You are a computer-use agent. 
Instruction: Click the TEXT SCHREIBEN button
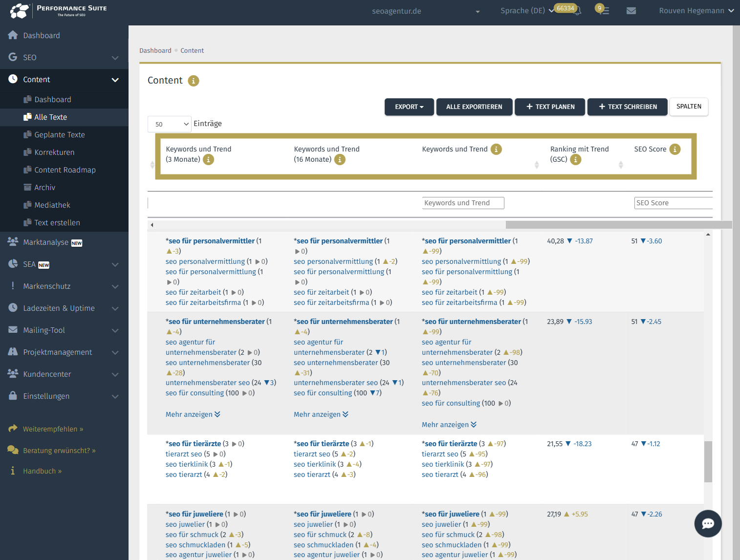(627, 107)
